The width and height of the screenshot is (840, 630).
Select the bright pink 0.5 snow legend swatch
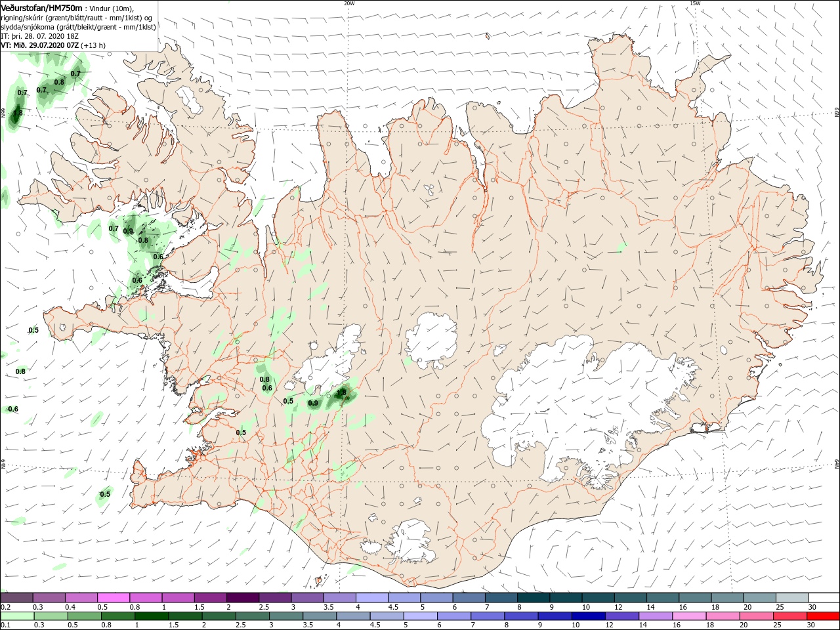pyautogui.click(x=113, y=598)
